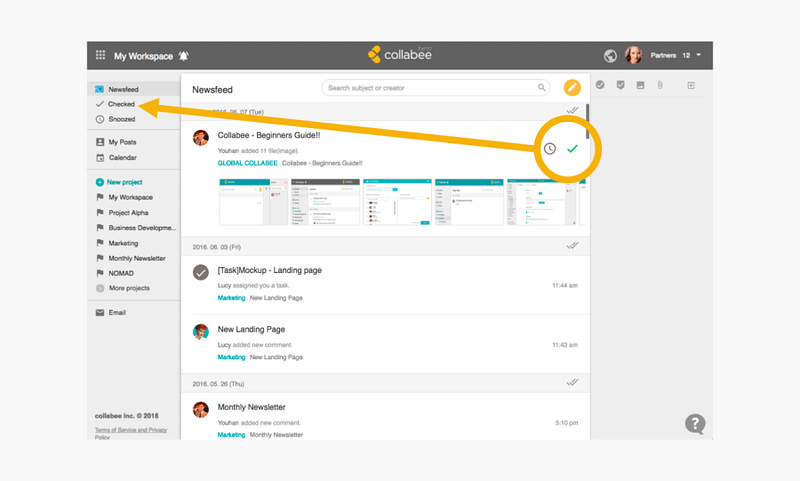Image resolution: width=800 pixels, height=481 pixels.
Task: Click the 5:10 pm timestamp
Action: pos(566,423)
